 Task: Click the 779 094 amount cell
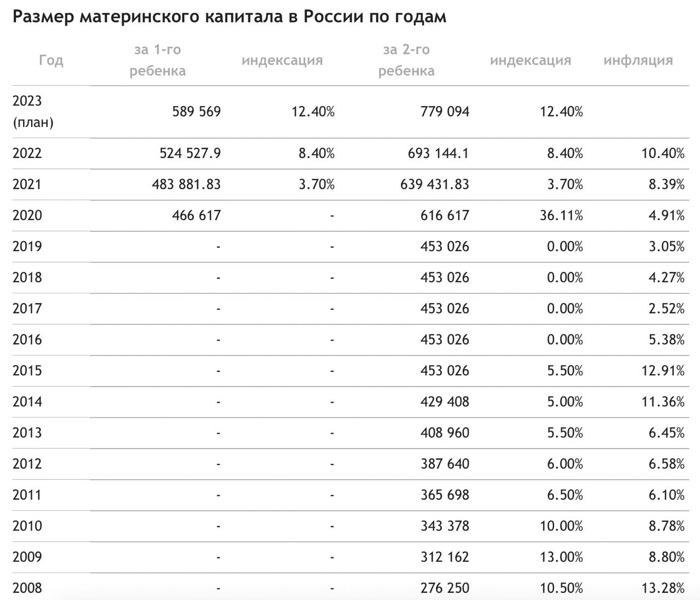tap(445, 112)
